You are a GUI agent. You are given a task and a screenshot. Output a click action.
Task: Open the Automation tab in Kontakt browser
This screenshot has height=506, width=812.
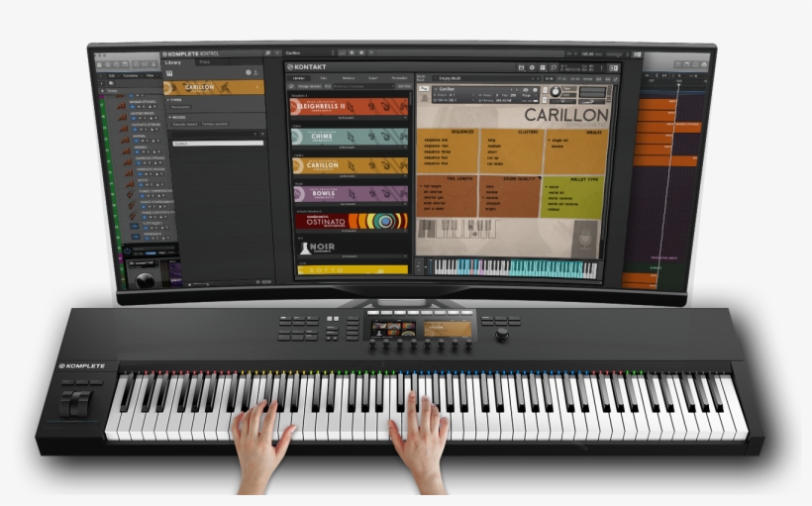click(399, 79)
